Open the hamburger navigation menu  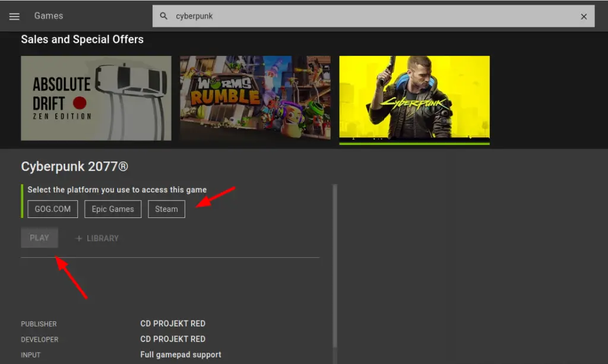(x=14, y=16)
